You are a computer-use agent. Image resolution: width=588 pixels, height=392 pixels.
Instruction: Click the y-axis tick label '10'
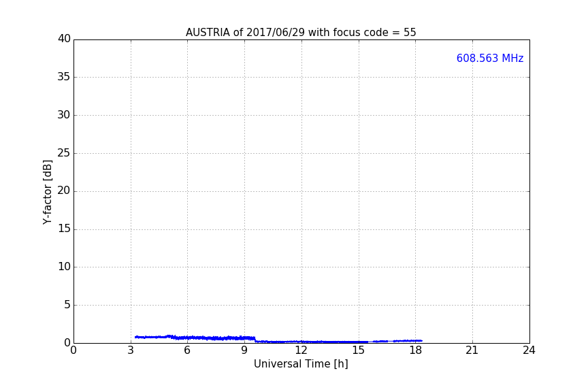(64, 267)
